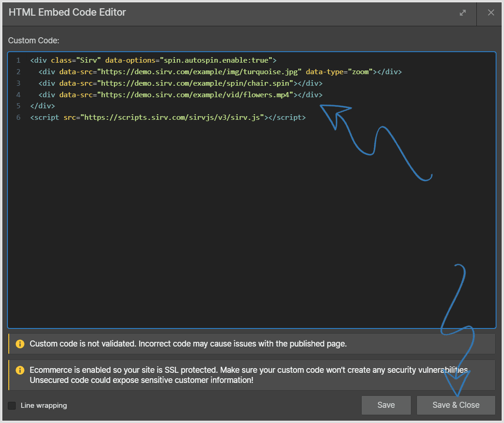504x423 pixels.
Task: Click the line number 1 in the gutter
Action: (x=18, y=60)
